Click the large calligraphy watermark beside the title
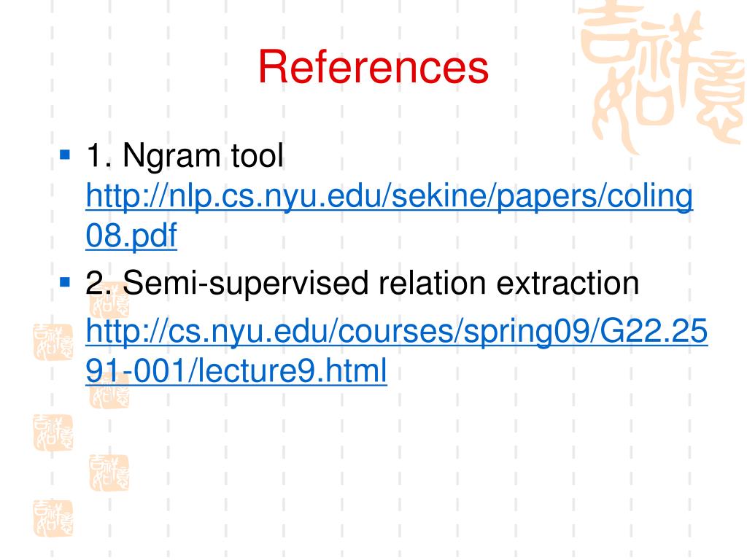Viewport: 747px width, 560px height. (x=662, y=76)
